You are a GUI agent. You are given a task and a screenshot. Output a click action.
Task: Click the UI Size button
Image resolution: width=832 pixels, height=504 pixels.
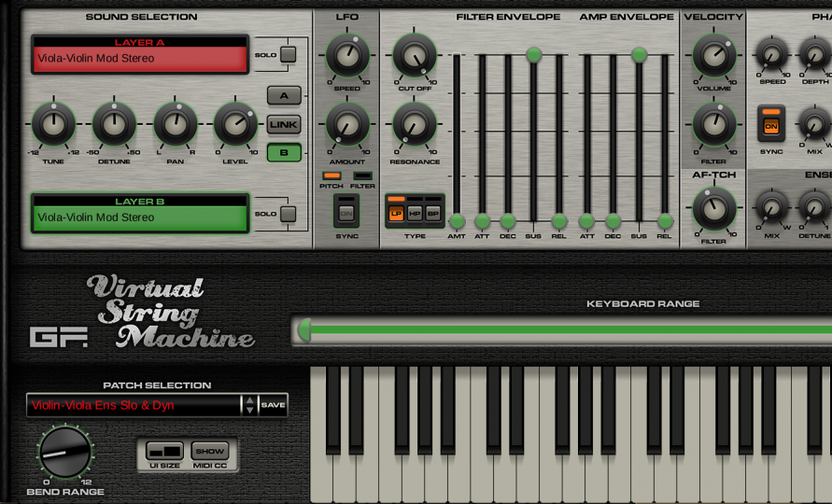point(164,452)
